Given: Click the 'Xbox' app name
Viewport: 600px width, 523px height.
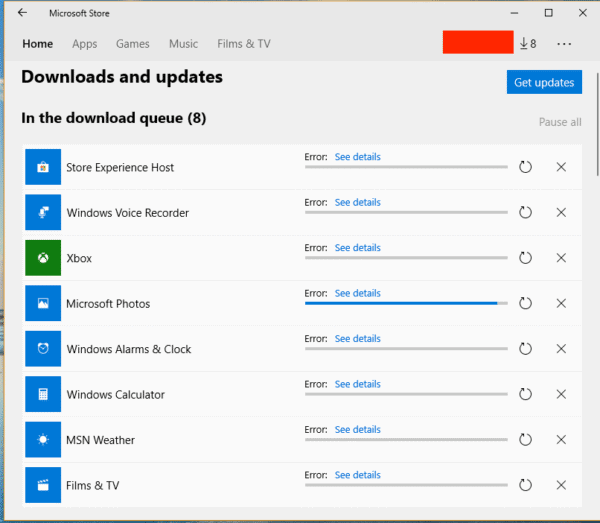Looking at the screenshot, I should (x=79, y=258).
